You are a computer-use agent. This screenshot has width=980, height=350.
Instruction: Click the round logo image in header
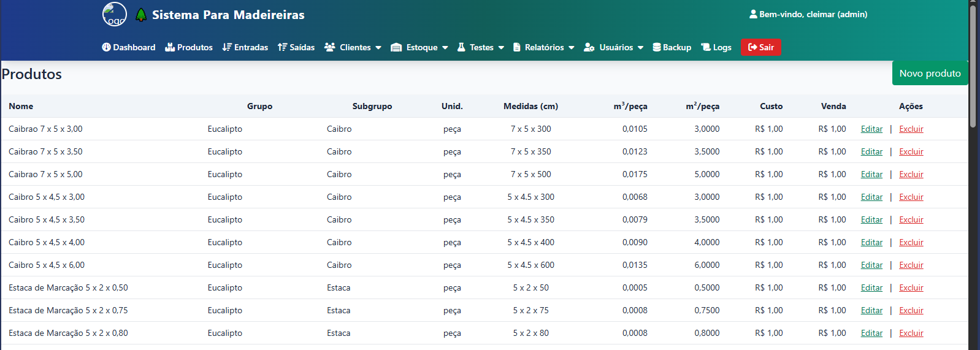point(114,14)
